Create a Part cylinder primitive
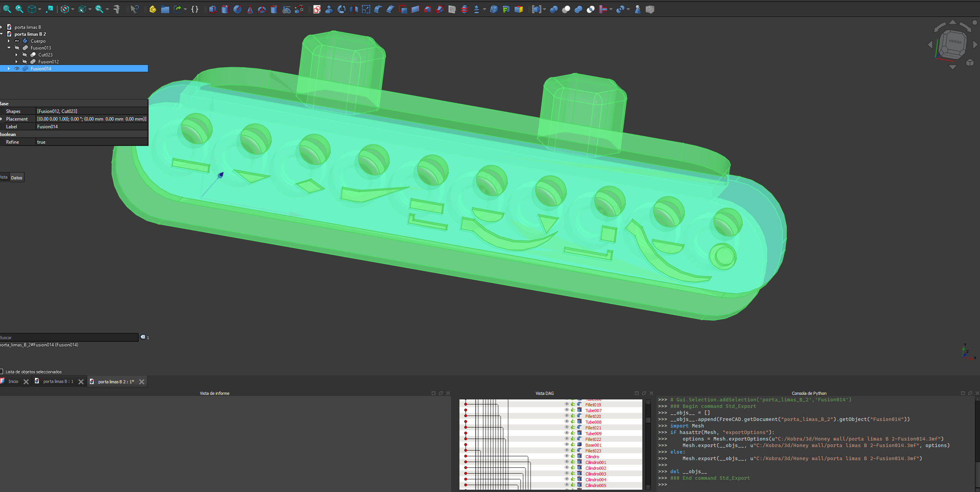 [225, 9]
